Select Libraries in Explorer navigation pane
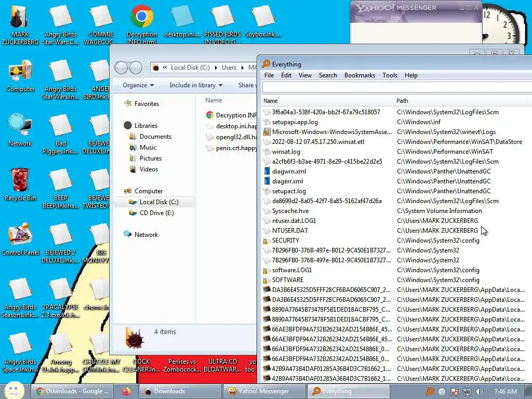This screenshot has height=399, width=532. coord(145,126)
